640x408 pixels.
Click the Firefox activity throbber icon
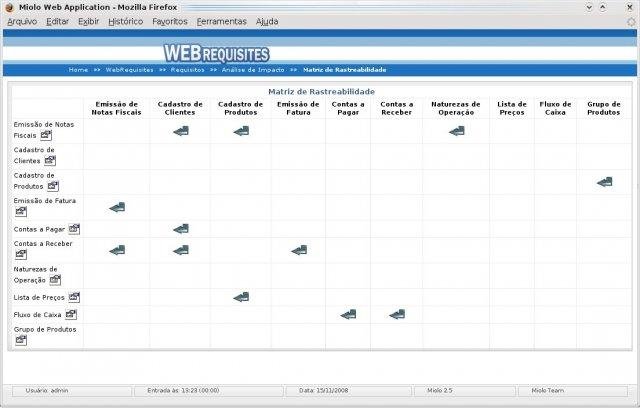coord(631,22)
